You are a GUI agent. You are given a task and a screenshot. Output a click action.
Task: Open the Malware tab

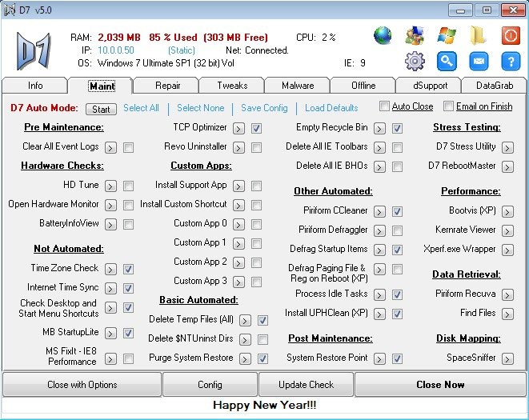[x=298, y=86]
